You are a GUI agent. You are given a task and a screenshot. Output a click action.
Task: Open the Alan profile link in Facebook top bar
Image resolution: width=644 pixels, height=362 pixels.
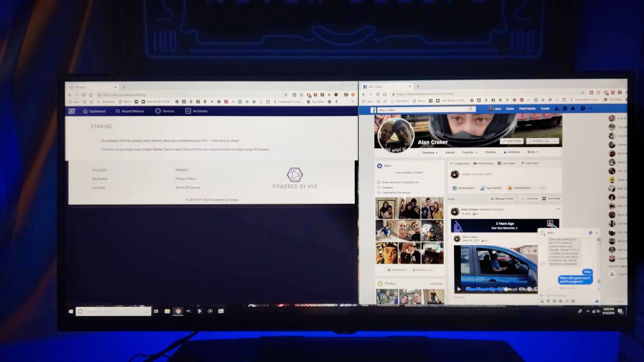(495, 109)
